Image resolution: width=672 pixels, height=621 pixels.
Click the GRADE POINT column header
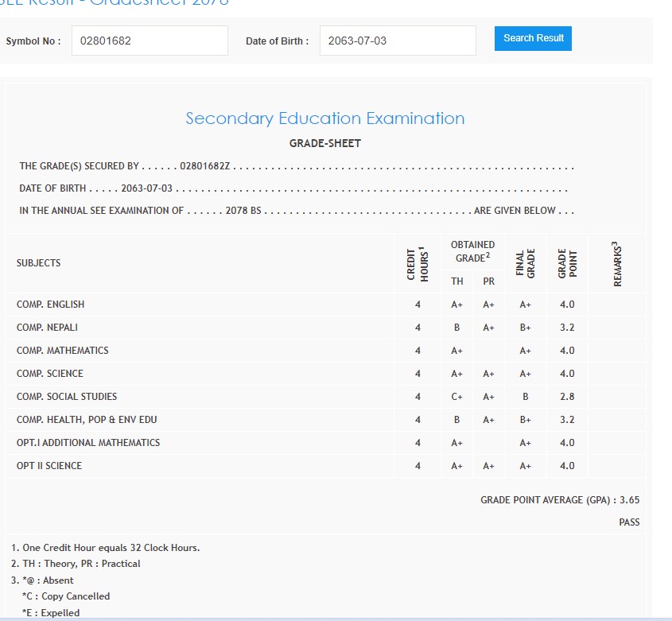pos(567,263)
